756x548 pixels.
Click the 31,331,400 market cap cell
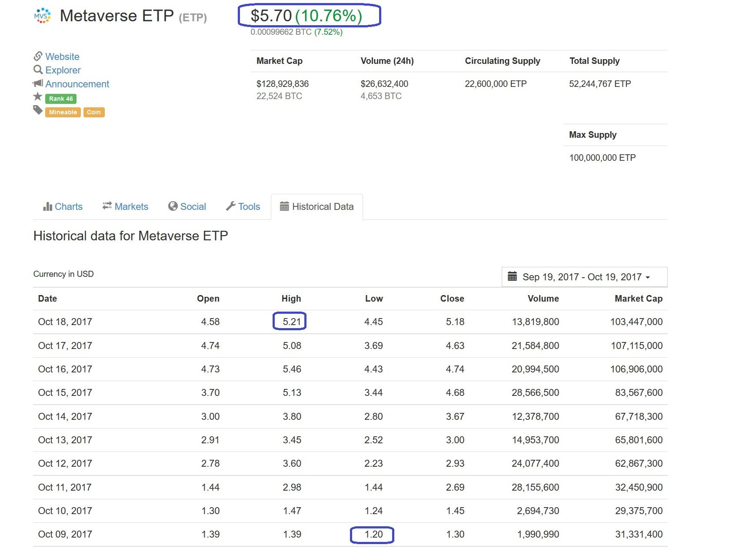point(639,535)
